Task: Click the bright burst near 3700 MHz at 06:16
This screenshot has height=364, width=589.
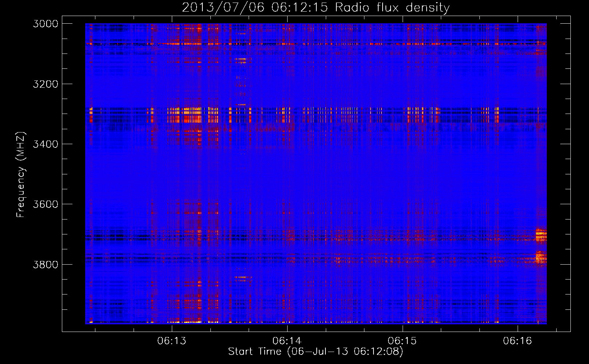Action: coord(541,235)
